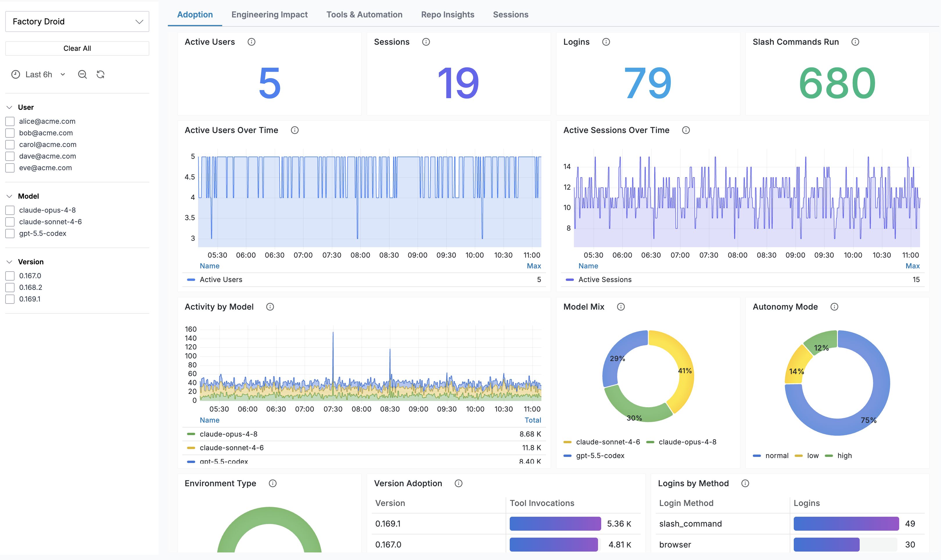Click the 75% slice of Autonomy Mode donut

coord(869,420)
